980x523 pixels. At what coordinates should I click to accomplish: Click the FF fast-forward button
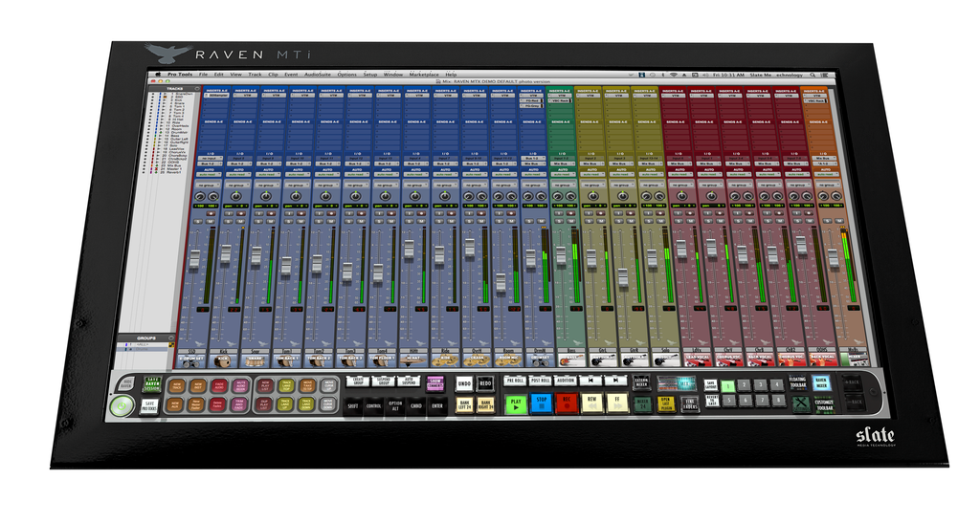pyautogui.click(x=617, y=403)
